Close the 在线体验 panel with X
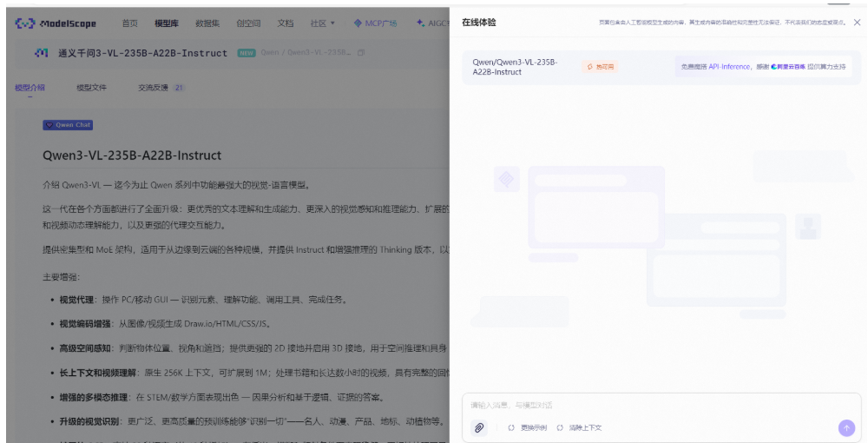 click(x=857, y=23)
